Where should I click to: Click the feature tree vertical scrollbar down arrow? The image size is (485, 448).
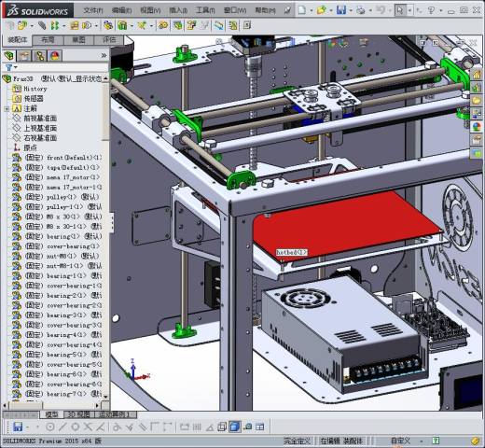(x=105, y=397)
